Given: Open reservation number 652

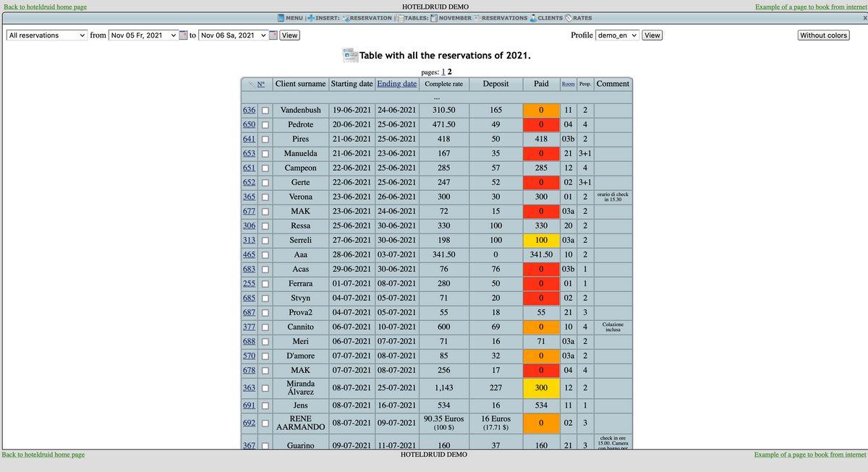Looking at the screenshot, I should coord(249,182).
